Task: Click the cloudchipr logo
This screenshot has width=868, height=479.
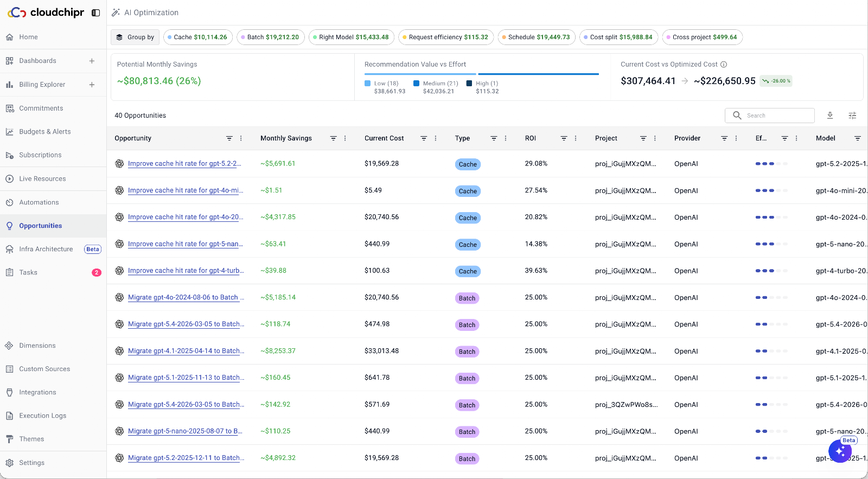Action: 46,12
